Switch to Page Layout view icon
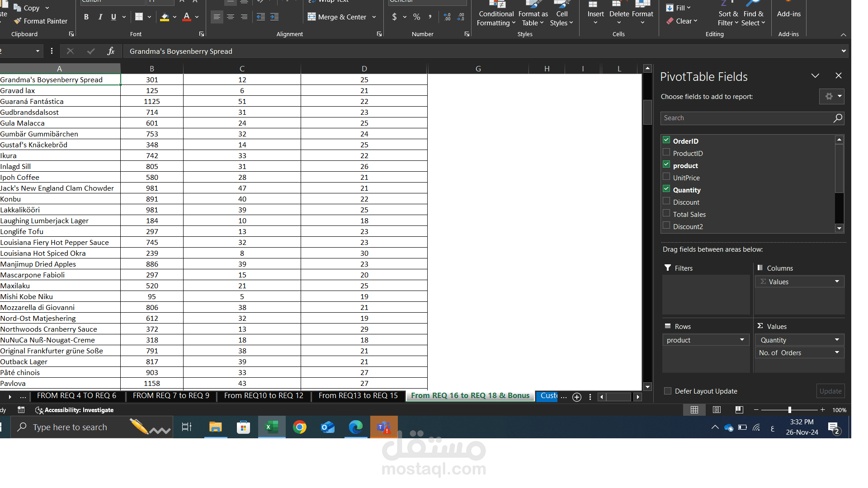Screen dimensions: 868x488 coord(717,410)
